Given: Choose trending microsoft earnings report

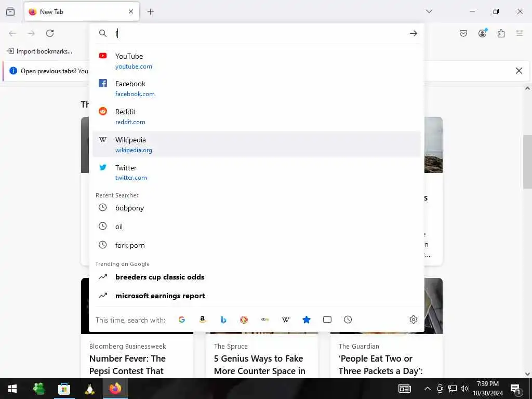Looking at the screenshot, I should 257,296.
